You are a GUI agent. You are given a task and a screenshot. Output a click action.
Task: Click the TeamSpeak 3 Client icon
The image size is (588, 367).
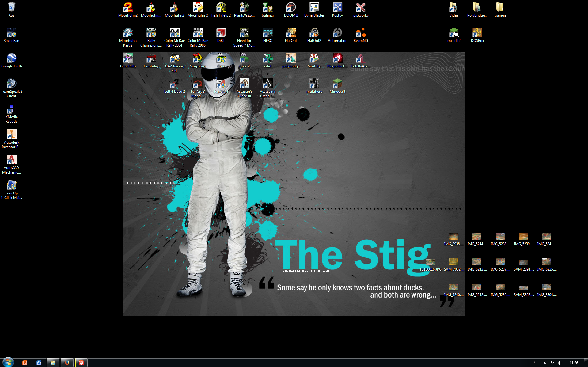(x=11, y=88)
